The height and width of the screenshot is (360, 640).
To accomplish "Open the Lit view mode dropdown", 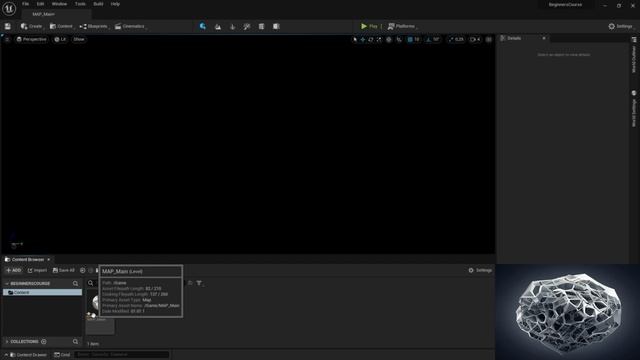I will tap(60, 39).
